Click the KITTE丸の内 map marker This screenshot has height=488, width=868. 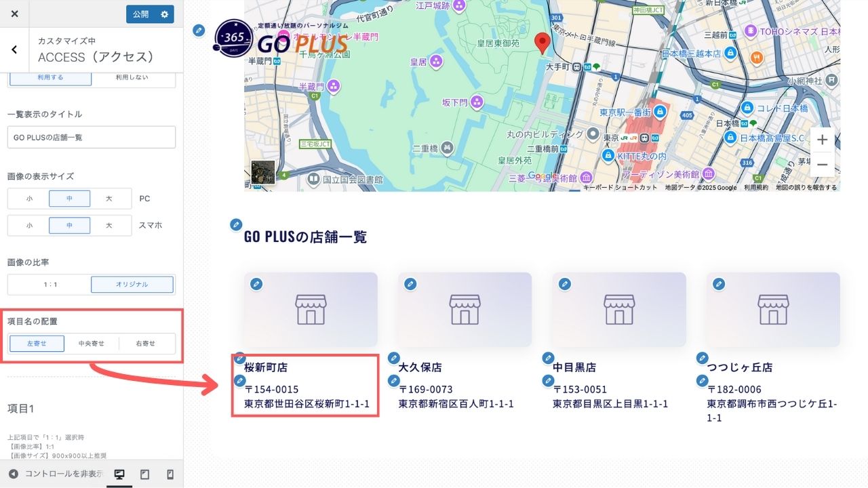click(x=609, y=156)
